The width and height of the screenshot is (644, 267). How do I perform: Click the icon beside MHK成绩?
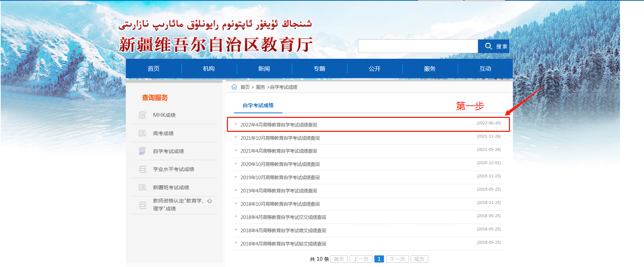point(142,115)
